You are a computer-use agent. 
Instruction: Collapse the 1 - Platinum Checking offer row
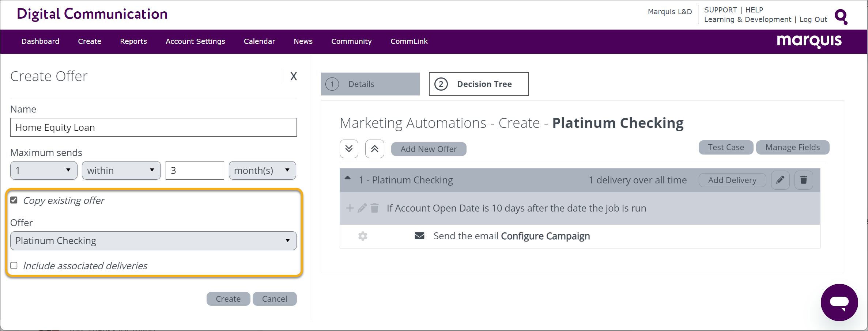[348, 178]
